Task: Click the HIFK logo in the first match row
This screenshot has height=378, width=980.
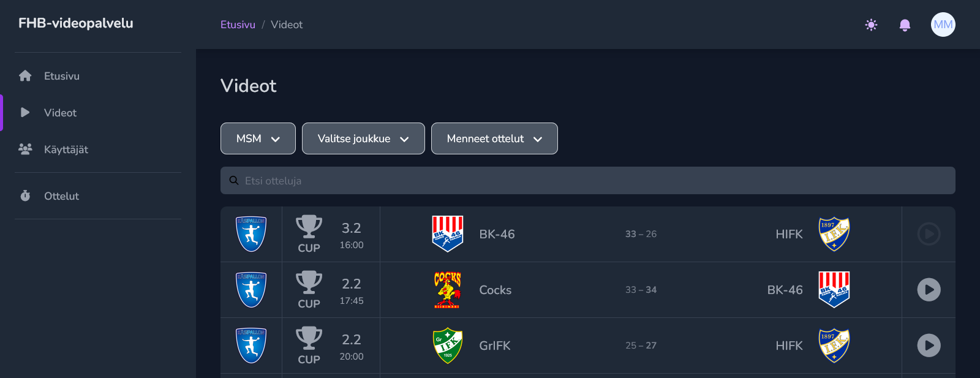Action: 834,234
